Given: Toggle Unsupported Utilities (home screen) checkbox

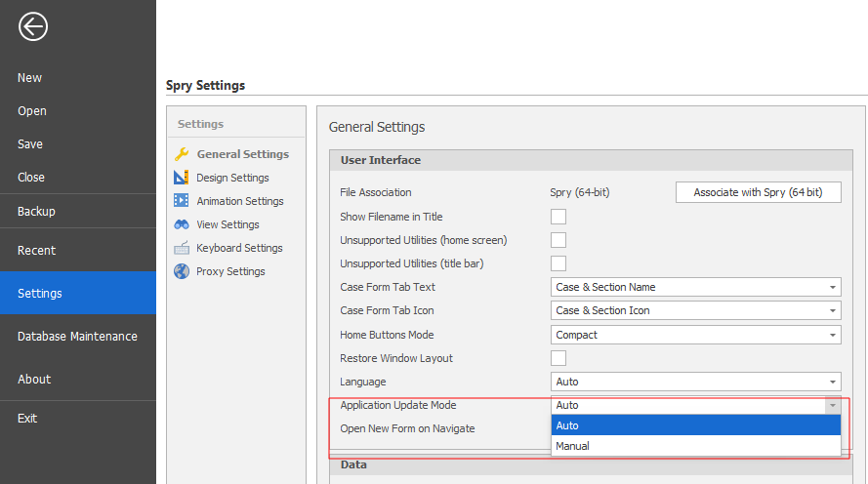Looking at the screenshot, I should [558, 240].
